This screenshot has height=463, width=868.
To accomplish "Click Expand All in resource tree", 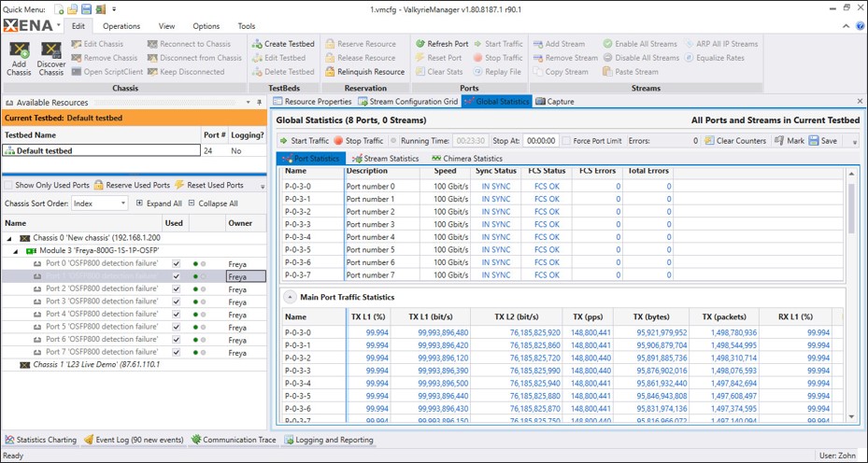I will coord(159,203).
